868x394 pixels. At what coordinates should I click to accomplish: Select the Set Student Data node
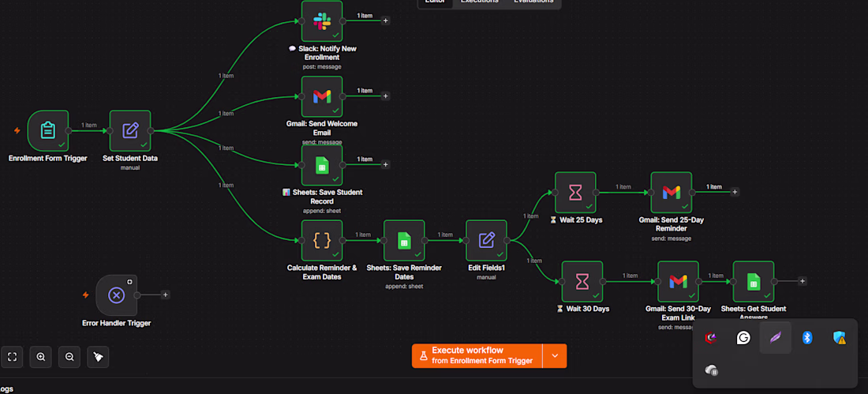pos(130,131)
